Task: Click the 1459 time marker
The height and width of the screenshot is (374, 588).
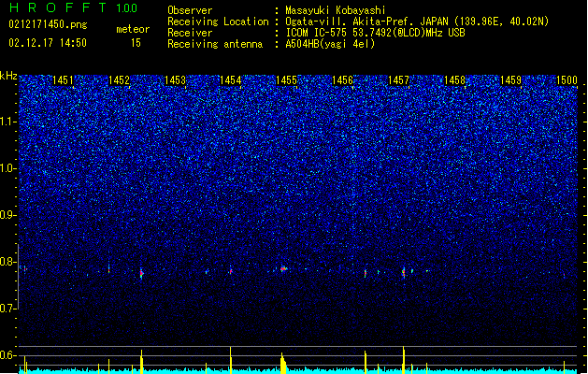Action: (510, 79)
